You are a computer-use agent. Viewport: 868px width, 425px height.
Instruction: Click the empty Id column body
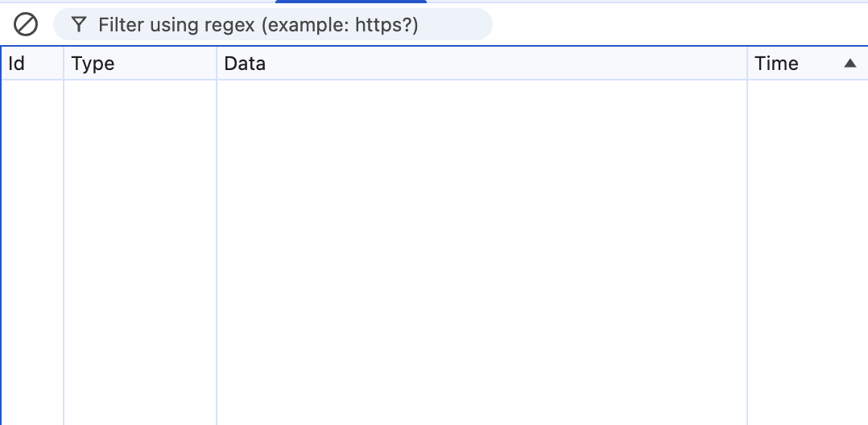click(32, 253)
